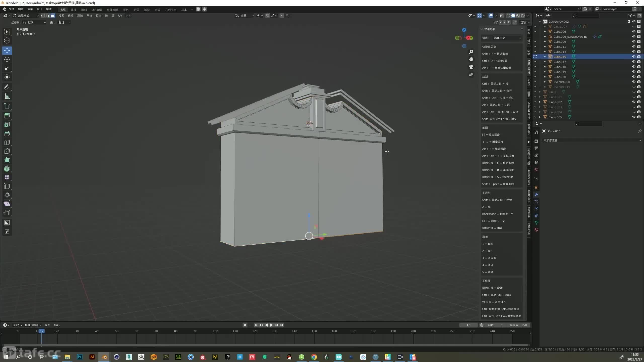Select the Bevel tool

point(7,133)
